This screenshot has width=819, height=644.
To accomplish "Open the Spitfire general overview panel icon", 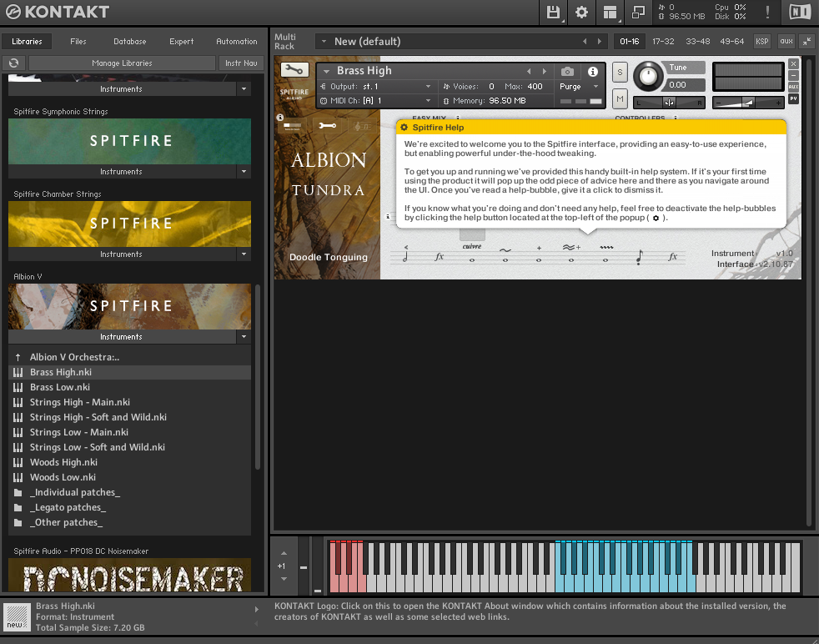I will click(x=292, y=126).
